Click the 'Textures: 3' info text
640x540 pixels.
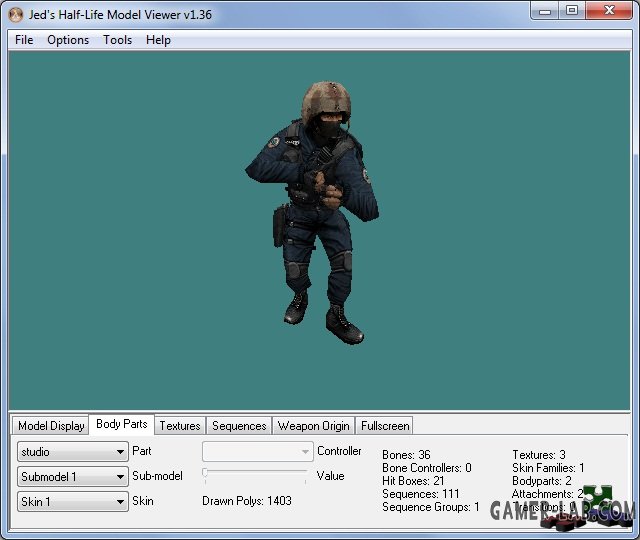coord(539,455)
